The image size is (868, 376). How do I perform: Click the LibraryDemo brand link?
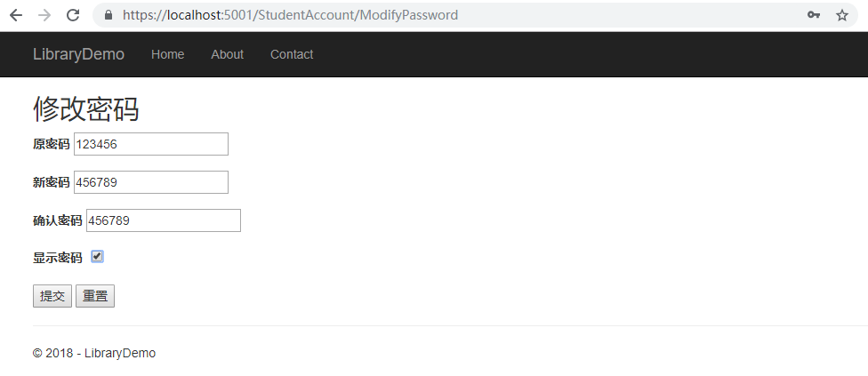[x=78, y=54]
